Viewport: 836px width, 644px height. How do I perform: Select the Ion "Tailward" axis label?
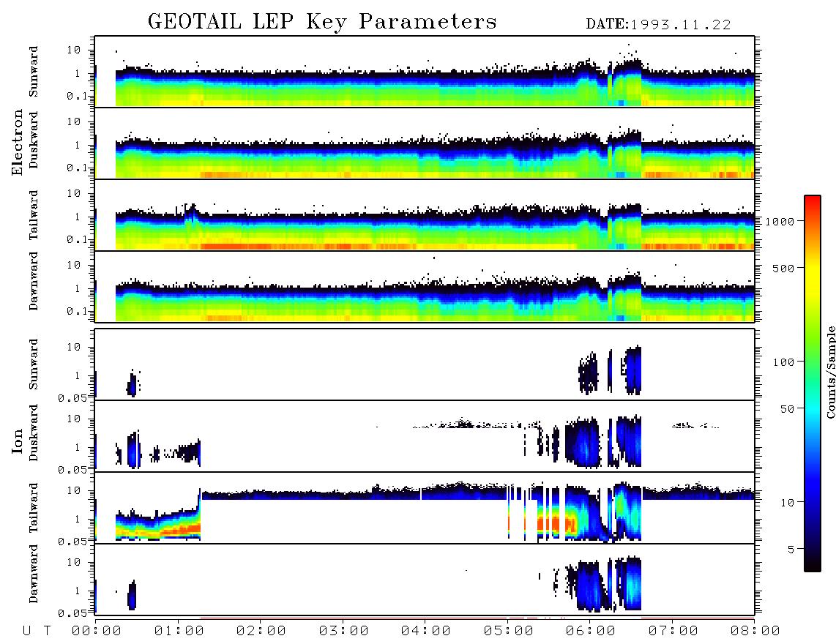tap(34, 508)
